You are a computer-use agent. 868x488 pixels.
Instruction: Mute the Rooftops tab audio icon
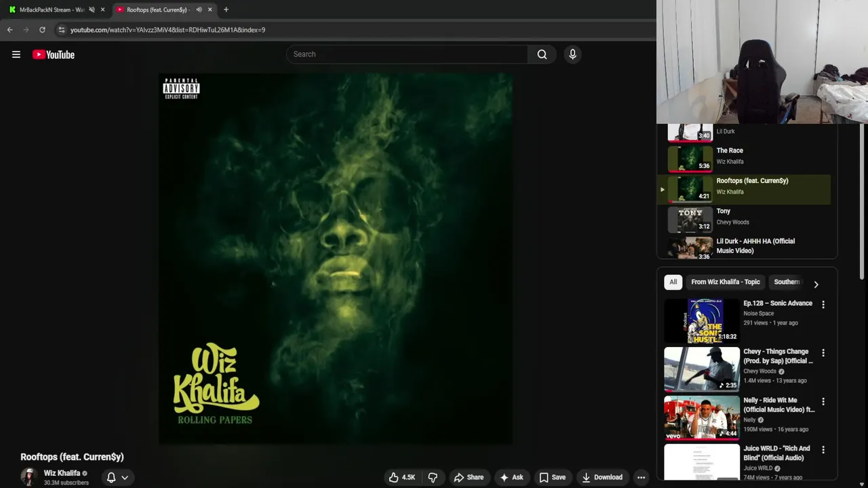coord(199,9)
